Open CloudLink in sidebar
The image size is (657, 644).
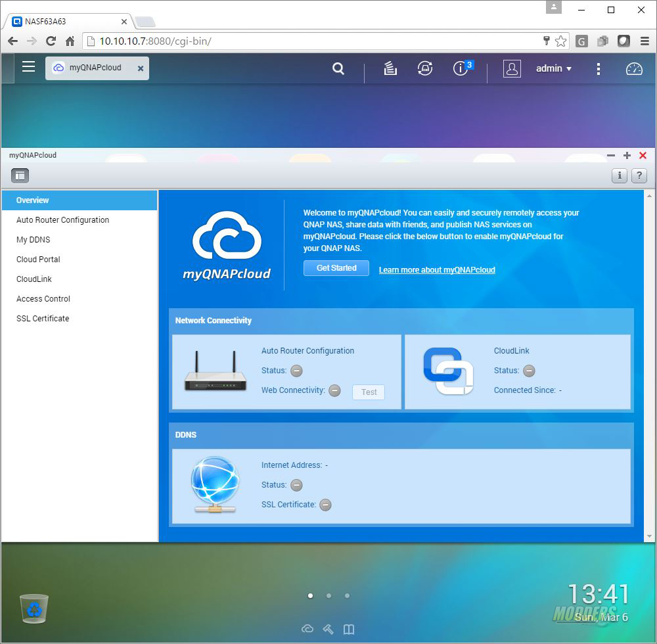point(79,279)
